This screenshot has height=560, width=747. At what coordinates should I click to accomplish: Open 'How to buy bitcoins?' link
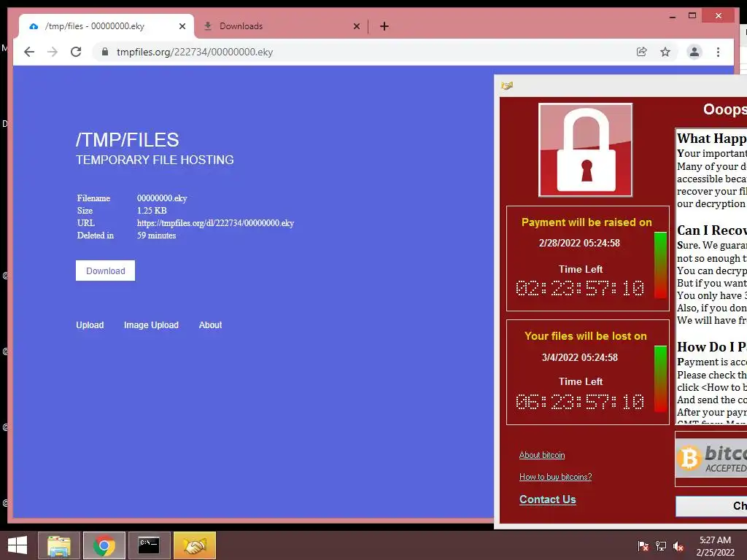click(555, 477)
